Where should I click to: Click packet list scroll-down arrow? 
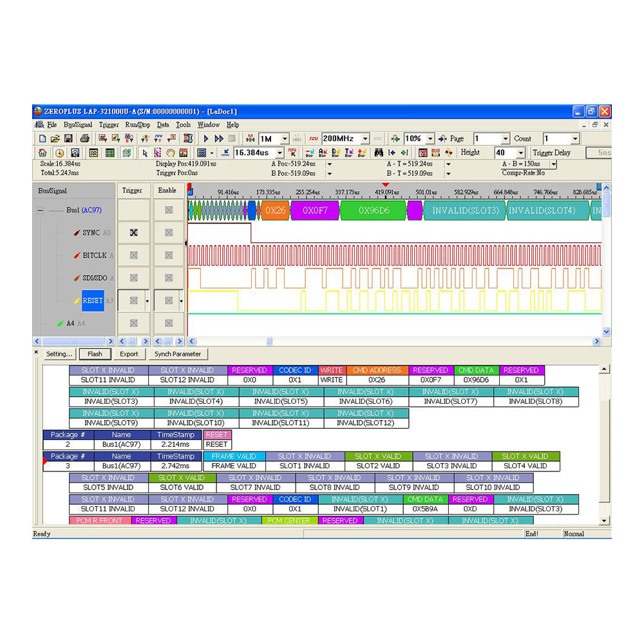pos(604,521)
